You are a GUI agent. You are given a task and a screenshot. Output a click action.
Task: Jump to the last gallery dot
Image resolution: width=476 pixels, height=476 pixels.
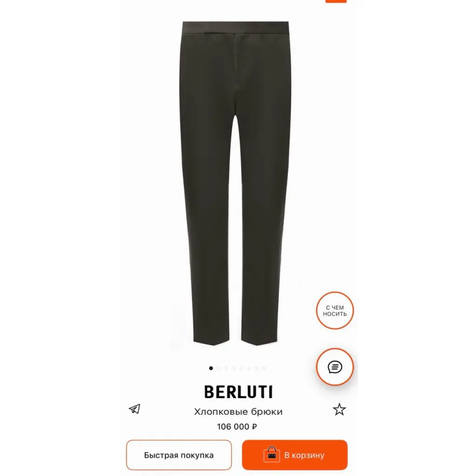click(x=264, y=368)
